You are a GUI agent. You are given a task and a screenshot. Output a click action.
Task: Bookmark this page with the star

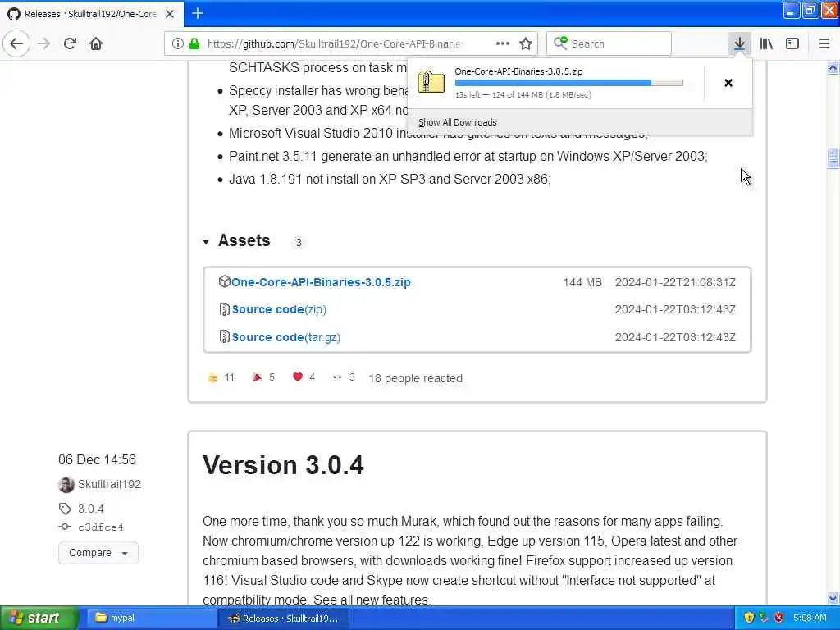click(526, 43)
